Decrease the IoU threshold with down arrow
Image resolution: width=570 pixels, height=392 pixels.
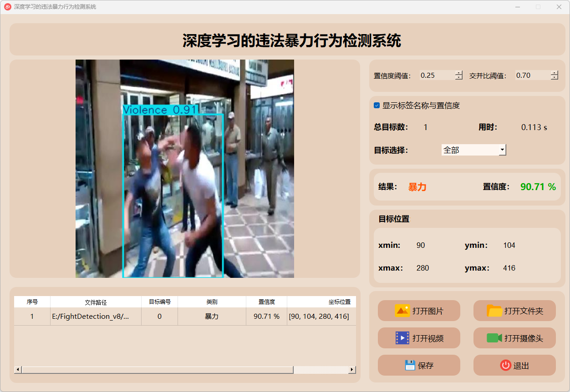pos(554,78)
